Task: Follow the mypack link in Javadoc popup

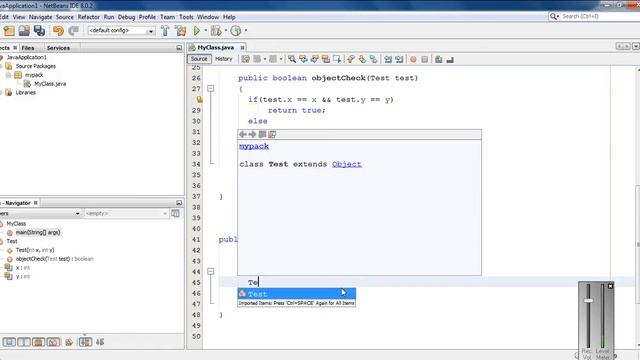Action: [254, 146]
